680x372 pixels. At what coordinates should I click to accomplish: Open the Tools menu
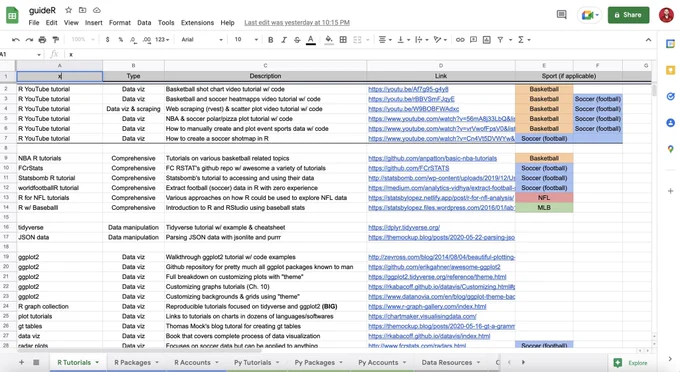[166, 23]
